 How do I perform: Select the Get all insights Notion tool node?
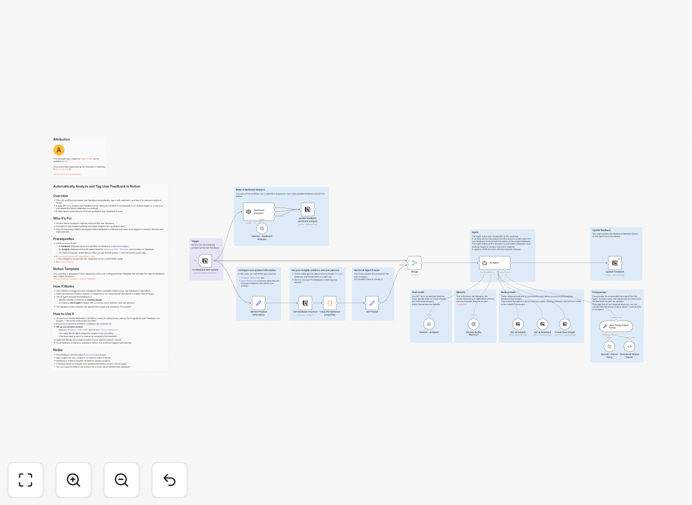click(x=518, y=324)
